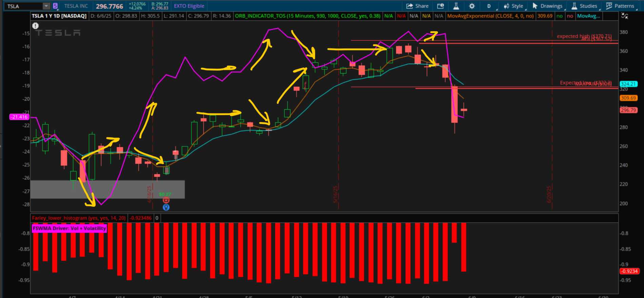
Task: Click the yellow N/A indicator value
Action: [426, 16]
